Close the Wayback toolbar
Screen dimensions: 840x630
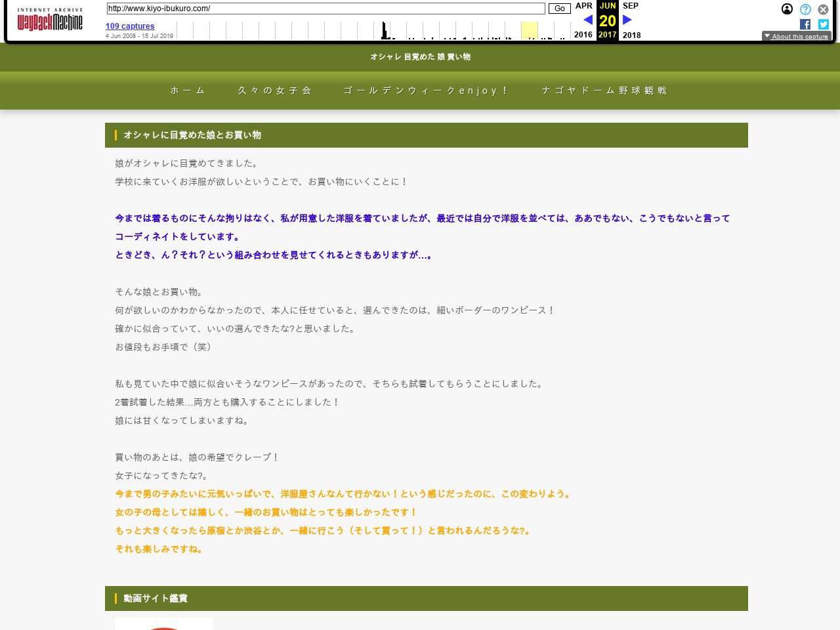click(x=823, y=9)
